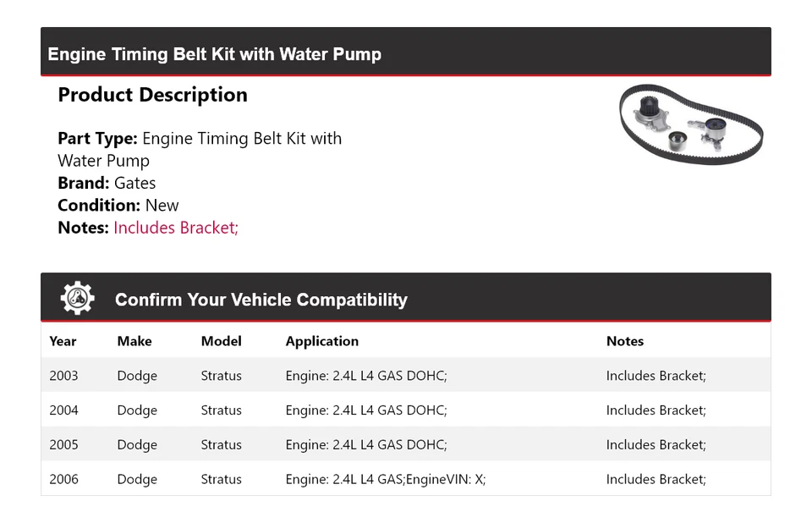This screenshot has height=523, width=812.
Task: Click the EngineVIN: X application cell
Action: (385, 480)
